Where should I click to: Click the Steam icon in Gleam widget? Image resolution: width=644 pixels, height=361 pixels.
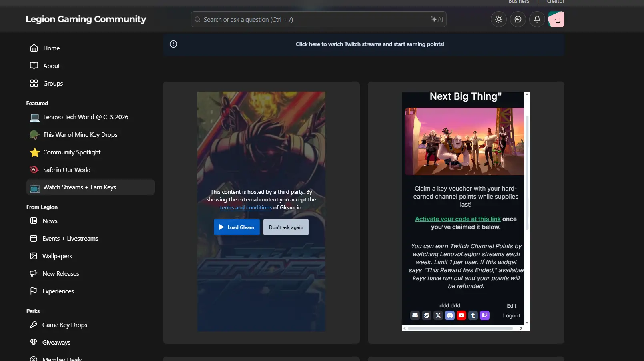point(427,315)
